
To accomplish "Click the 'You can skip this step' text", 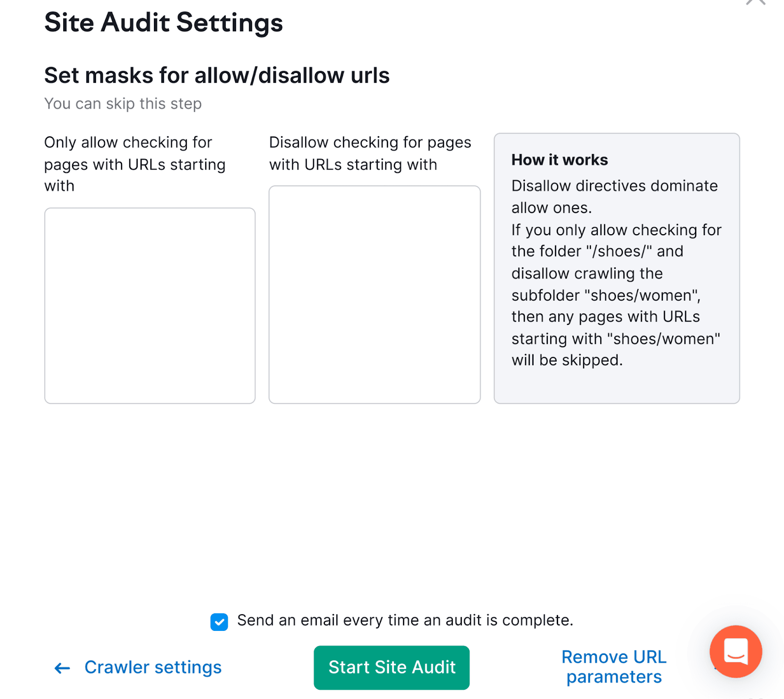I will (x=123, y=104).
